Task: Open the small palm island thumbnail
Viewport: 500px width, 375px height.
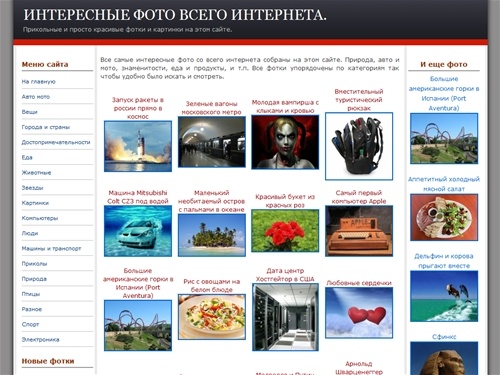Action: [x=212, y=235]
